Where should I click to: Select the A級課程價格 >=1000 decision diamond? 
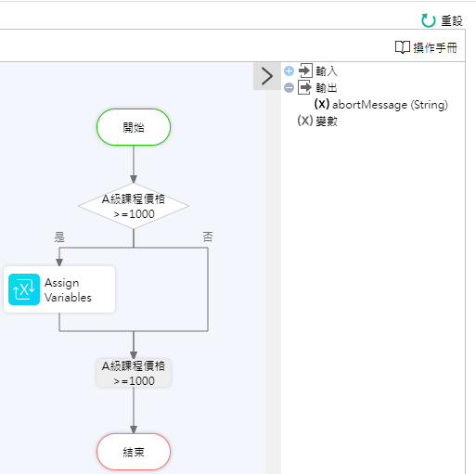click(134, 206)
